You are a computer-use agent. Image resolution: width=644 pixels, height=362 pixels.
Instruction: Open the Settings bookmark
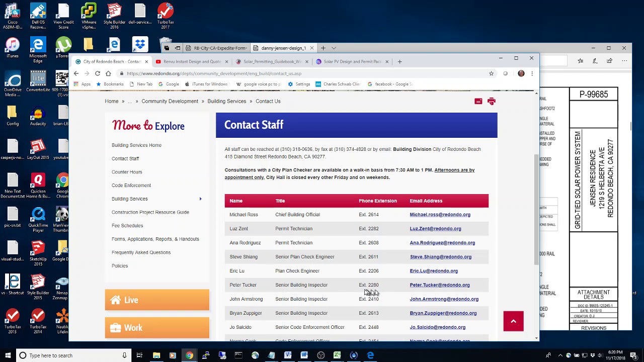pos(299,84)
